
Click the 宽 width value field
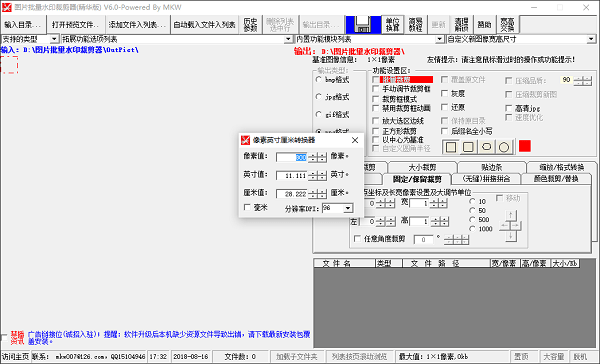point(419,204)
